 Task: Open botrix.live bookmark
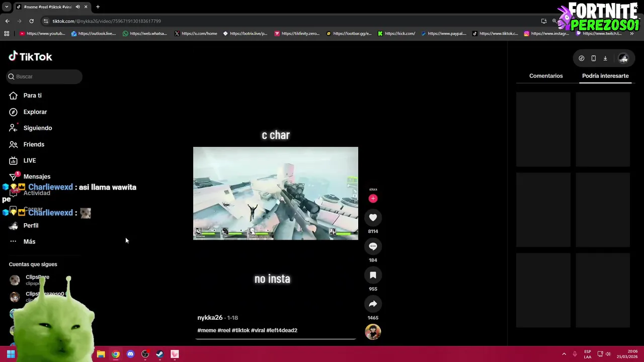click(x=245, y=34)
